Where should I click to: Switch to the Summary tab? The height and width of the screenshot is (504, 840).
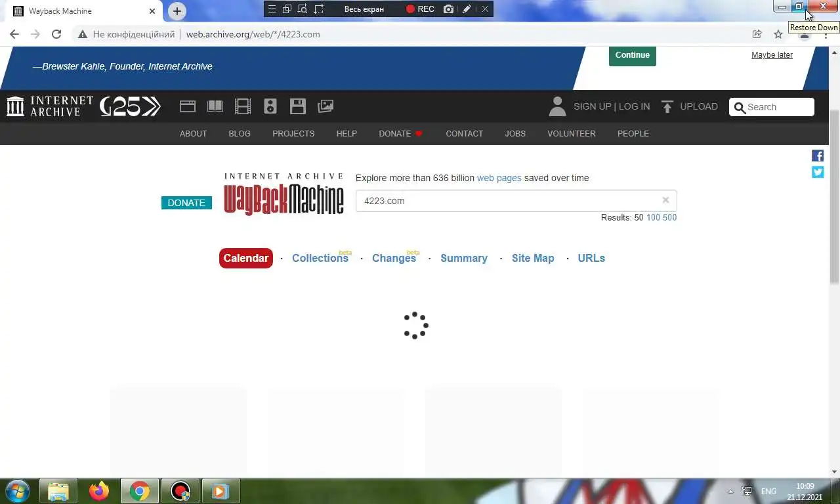point(464,258)
